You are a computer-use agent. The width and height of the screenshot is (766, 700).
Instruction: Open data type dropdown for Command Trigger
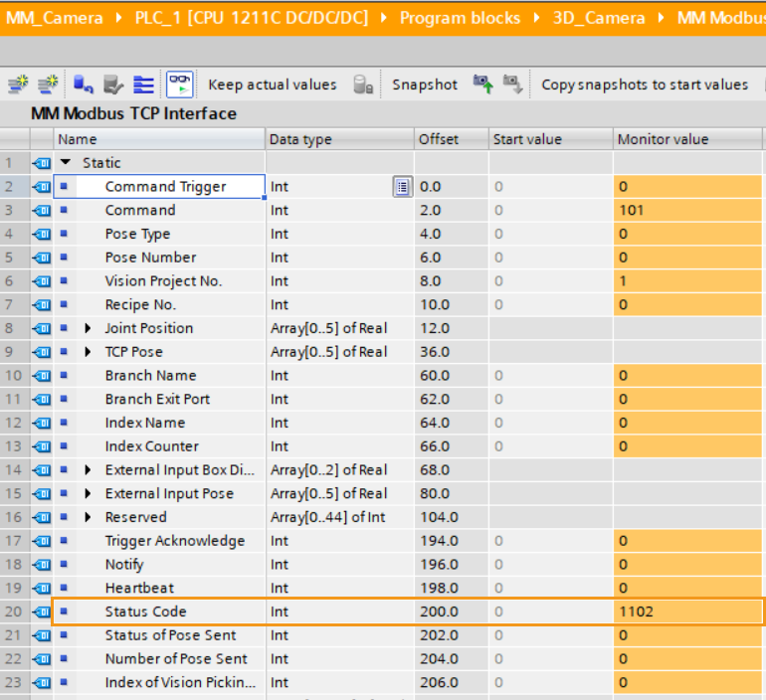[x=402, y=187]
